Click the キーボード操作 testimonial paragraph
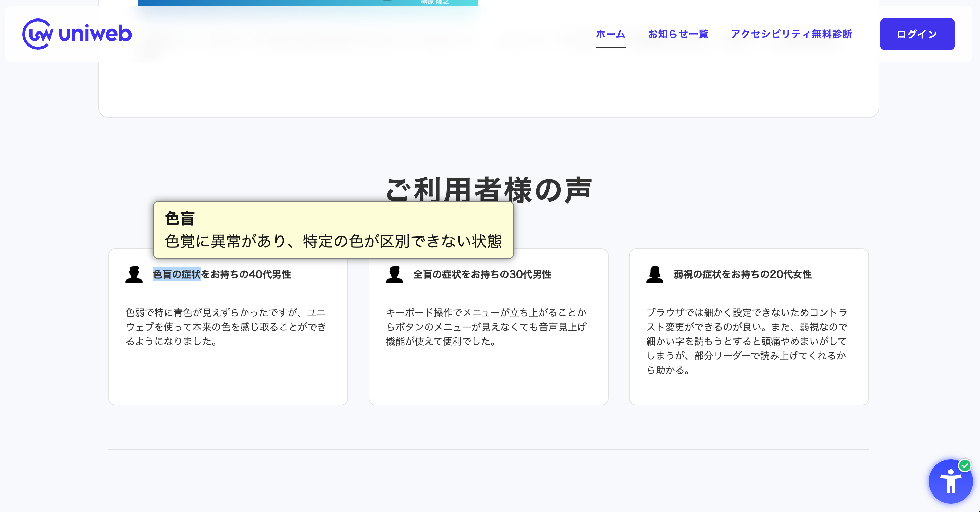980x512 pixels. tap(486, 327)
